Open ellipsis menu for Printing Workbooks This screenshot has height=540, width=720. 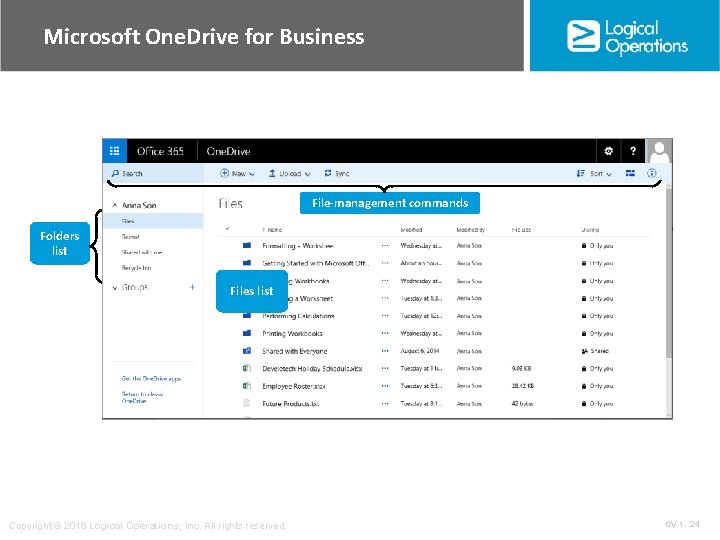click(x=385, y=333)
